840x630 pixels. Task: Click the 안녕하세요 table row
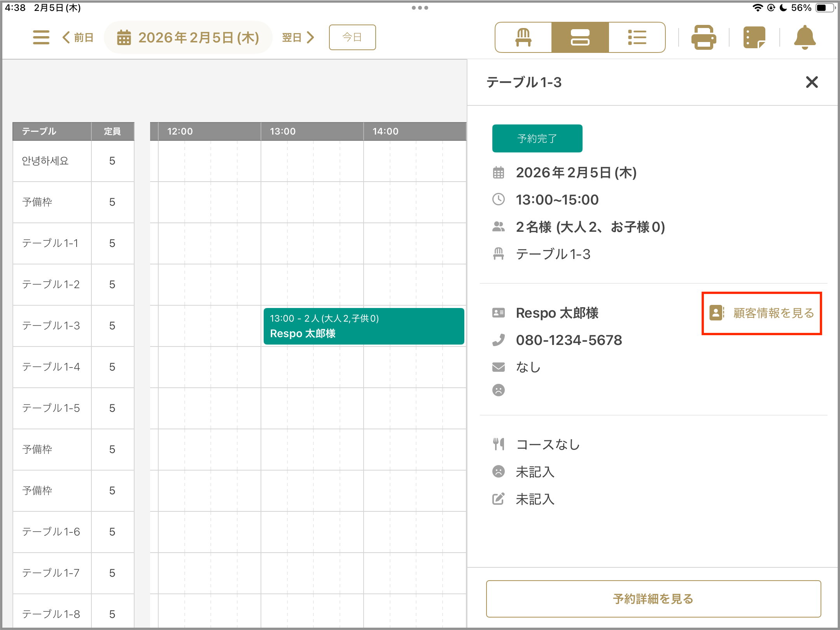[x=45, y=161]
